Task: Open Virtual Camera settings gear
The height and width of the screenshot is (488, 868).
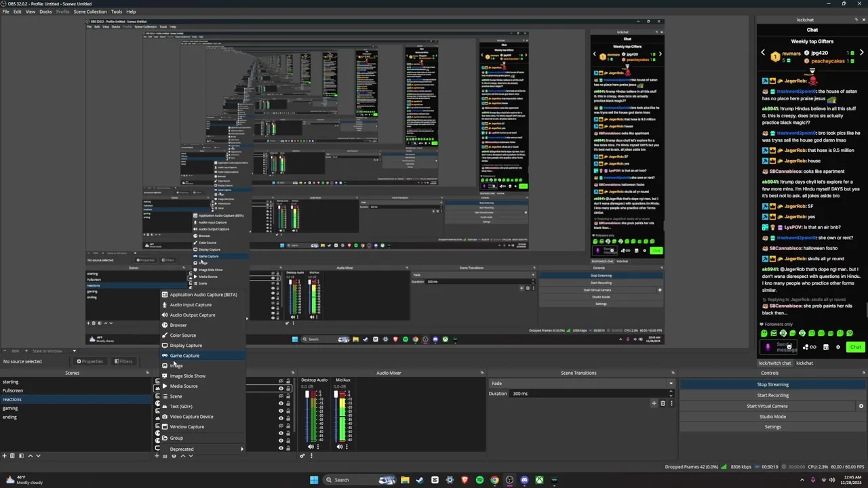Action: (861, 406)
